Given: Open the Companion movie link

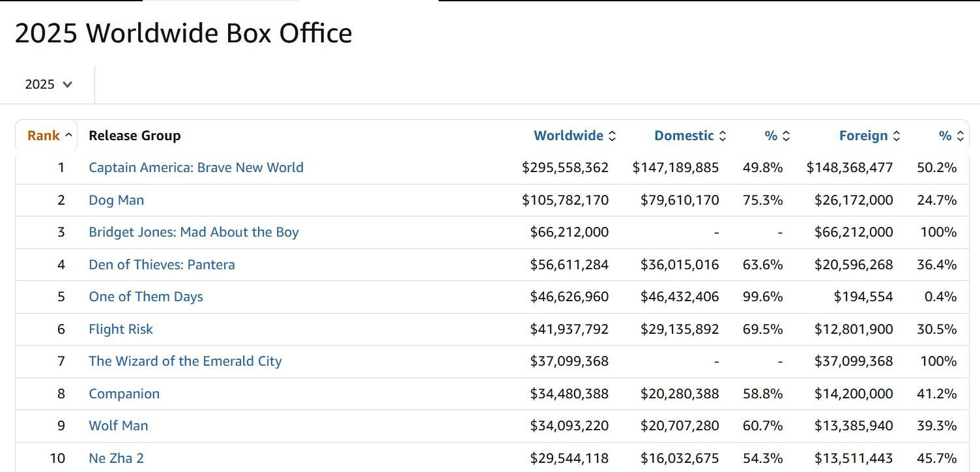Looking at the screenshot, I should pyautogui.click(x=124, y=394).
